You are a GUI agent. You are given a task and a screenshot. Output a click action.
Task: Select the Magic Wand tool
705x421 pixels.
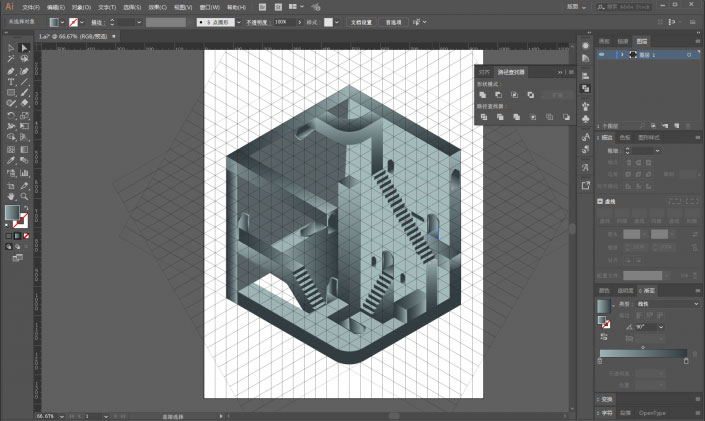tap(11, 59)
